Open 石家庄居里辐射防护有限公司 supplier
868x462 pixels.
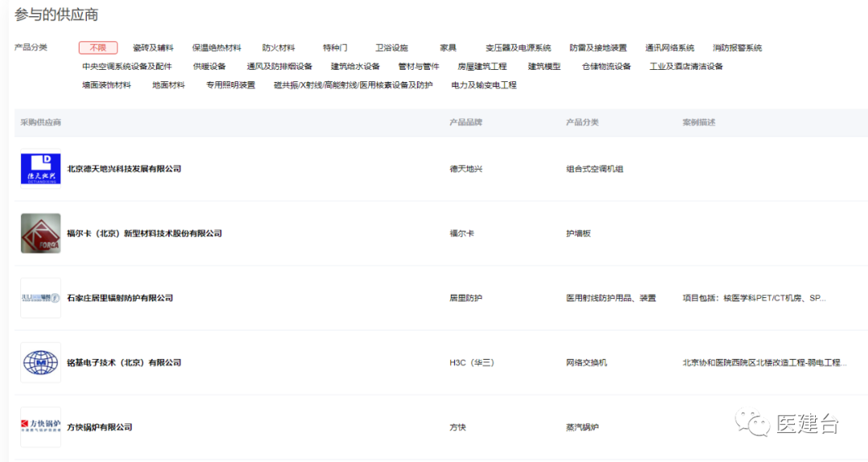click(120, 298)
